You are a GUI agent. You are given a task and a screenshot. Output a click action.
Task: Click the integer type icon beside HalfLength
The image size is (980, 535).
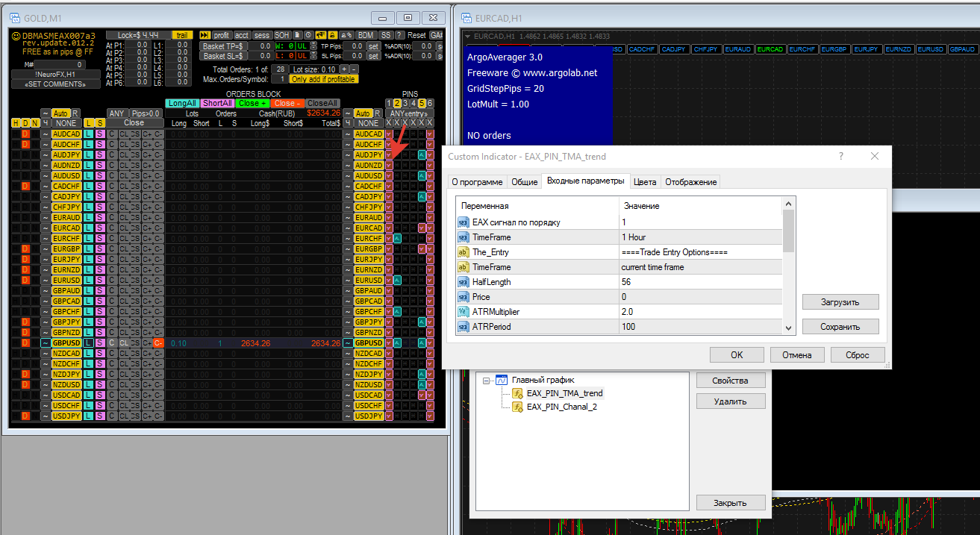tap(463, 282)
